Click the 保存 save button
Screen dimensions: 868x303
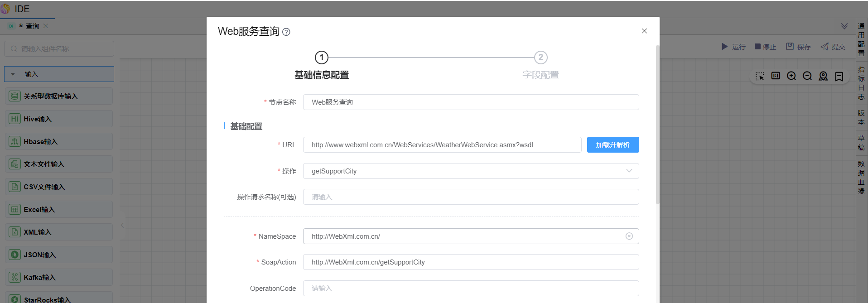pyautogui.click(x=799, y=47)
